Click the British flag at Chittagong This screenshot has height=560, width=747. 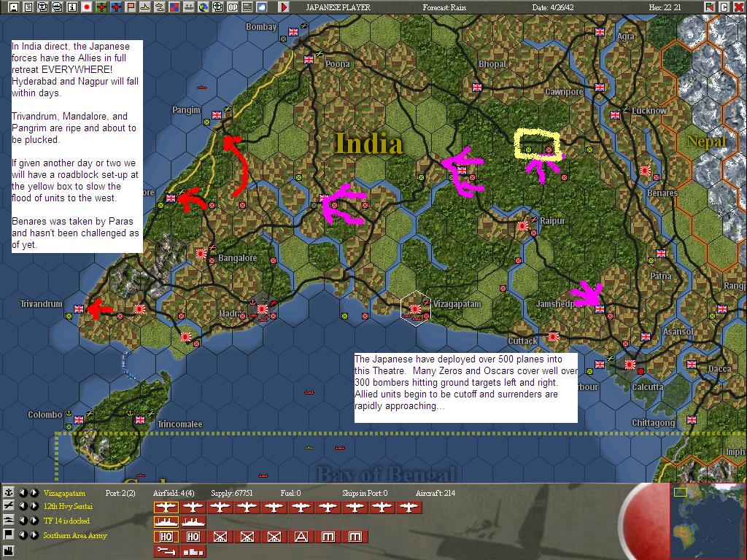tap(692, 419)
